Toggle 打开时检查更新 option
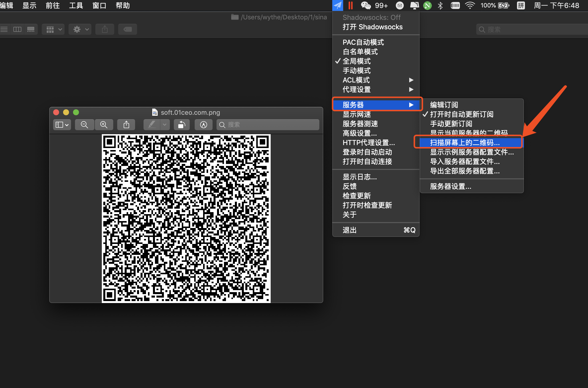Viewport: 588px width, 388px height. point(376,205)
